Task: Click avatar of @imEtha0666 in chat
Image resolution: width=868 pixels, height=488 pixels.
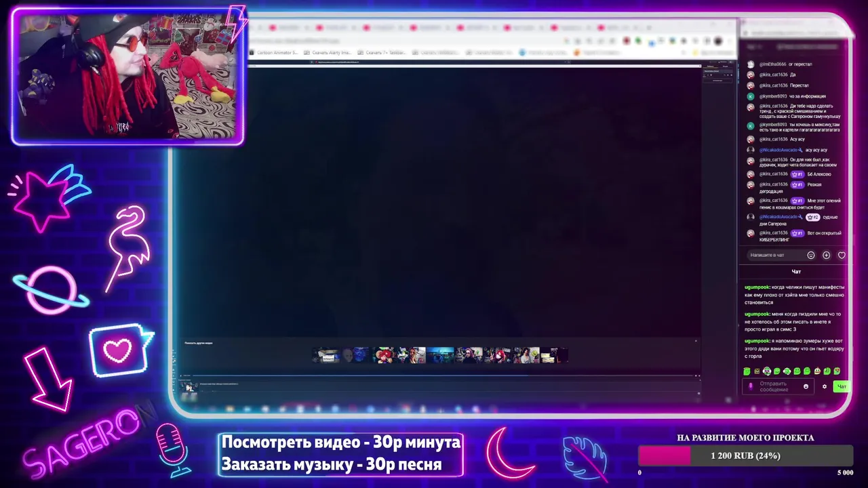Action: pyautogui.click(x=750, y=64)
